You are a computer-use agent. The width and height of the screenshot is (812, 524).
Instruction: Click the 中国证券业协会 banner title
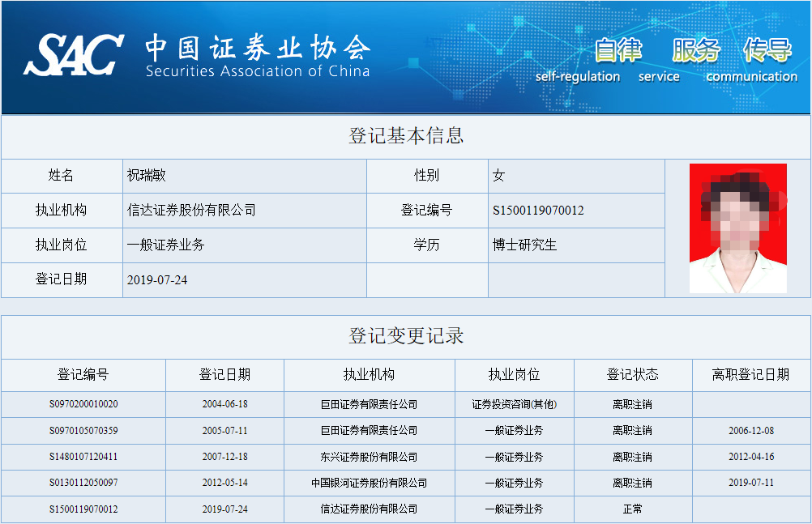[x=258, y=48]
